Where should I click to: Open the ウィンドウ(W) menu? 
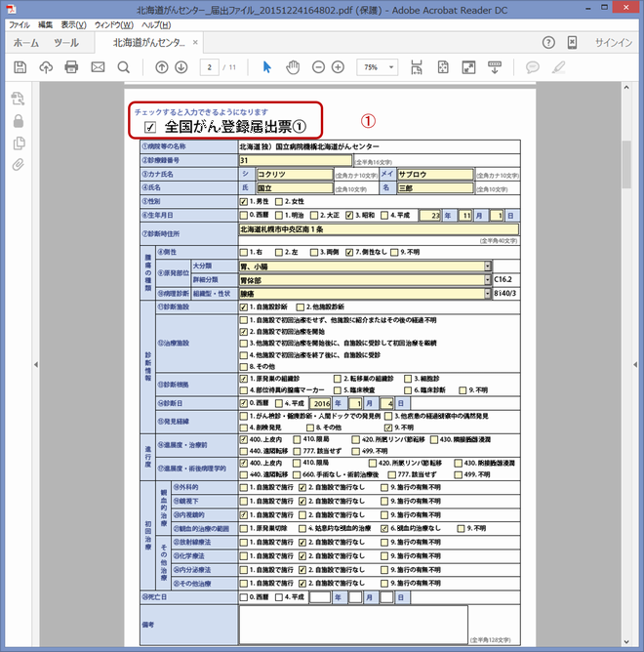coord(114,25)
